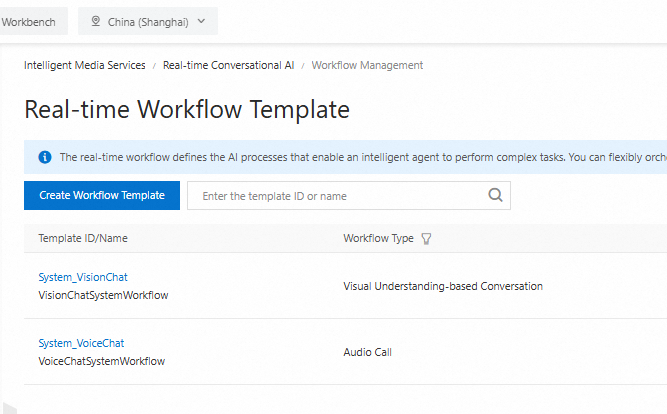Click the blue info icon in banner
Screen dimensions: 667x414
coord(44,157)
